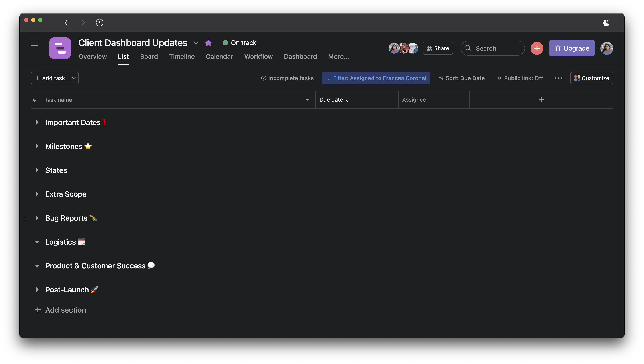
Task: Click the purple project icon
Action: click(60, 48)
